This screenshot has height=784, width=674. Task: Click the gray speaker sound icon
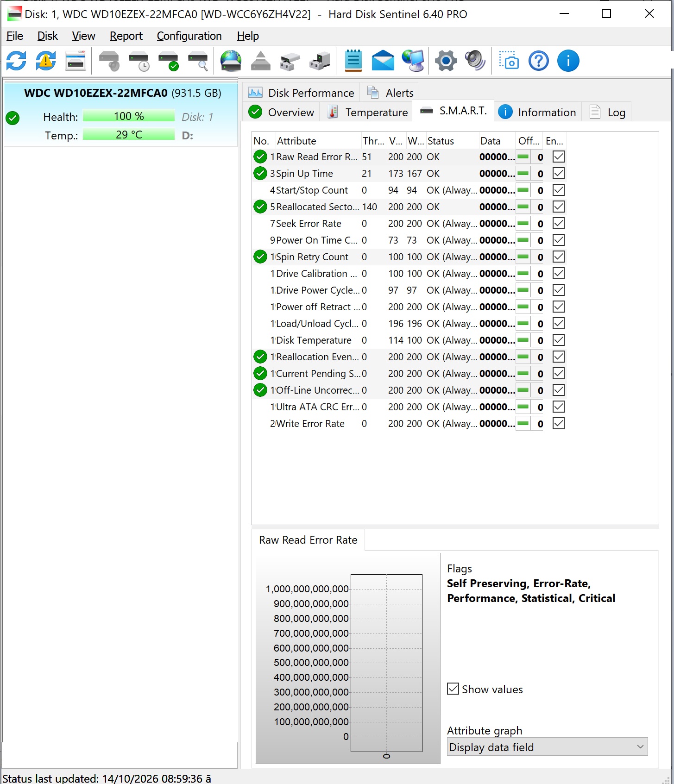(x=475, y=61)
